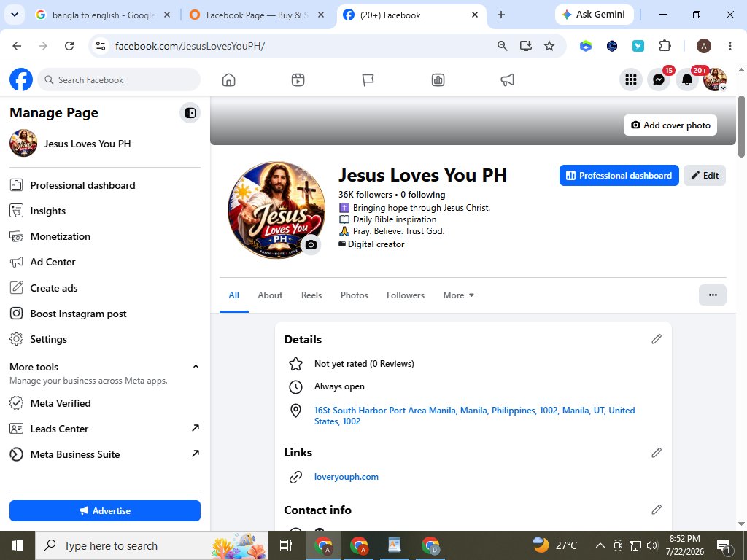Image resolution: width=747 pixels, height=560 pixels.
Task: Open the notifications bell
Action: pyautogui.click(x=687, y=79)
